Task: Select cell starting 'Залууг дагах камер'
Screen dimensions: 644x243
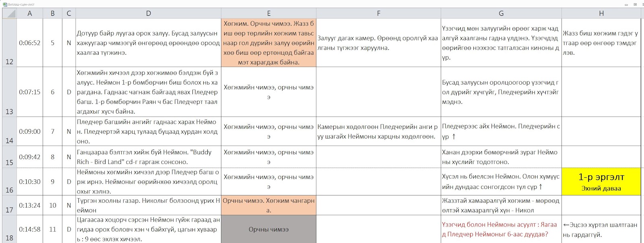Action: click(x=378, y=43)
